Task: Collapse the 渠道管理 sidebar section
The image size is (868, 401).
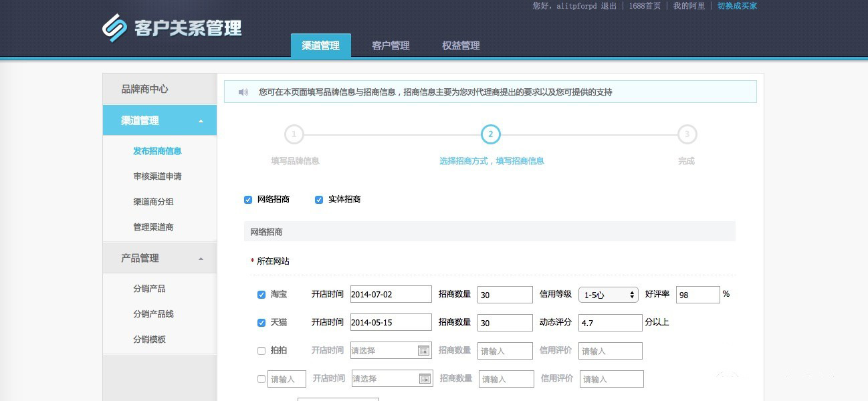Action: [x=201, y=121]
